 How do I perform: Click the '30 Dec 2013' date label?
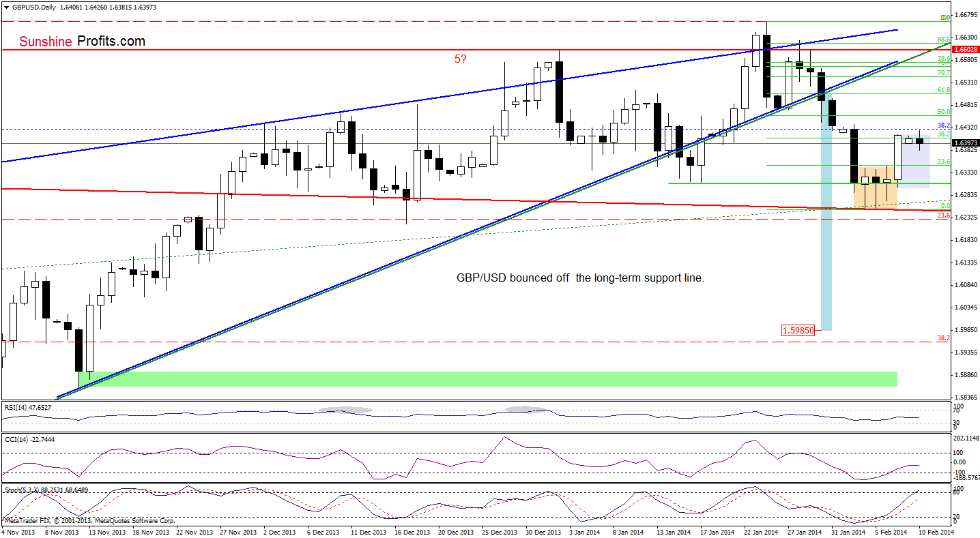coord(542,531)
